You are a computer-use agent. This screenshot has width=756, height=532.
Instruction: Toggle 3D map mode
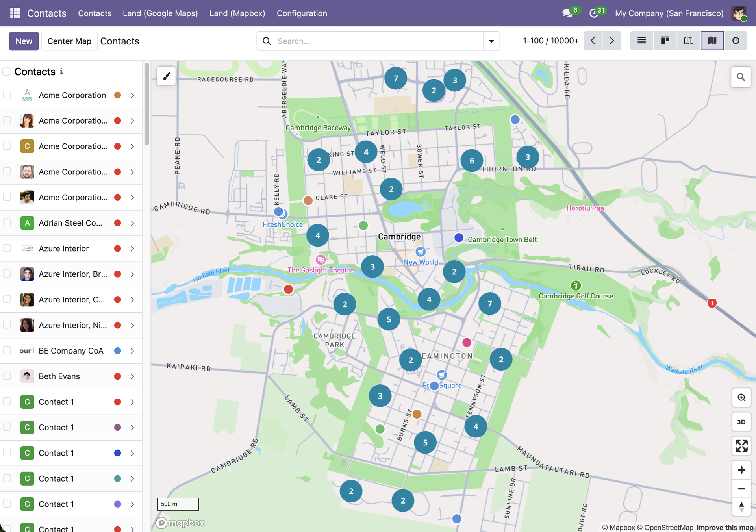click(741, 422)
